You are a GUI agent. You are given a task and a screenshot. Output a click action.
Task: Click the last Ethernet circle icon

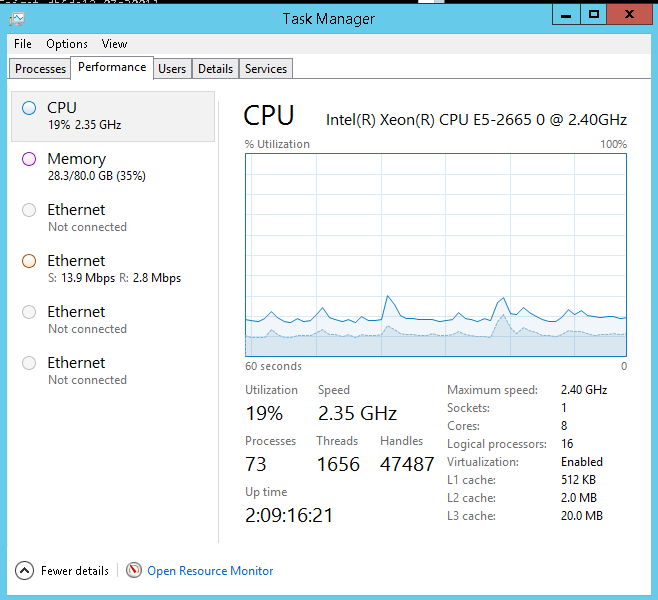click(29, 363)
